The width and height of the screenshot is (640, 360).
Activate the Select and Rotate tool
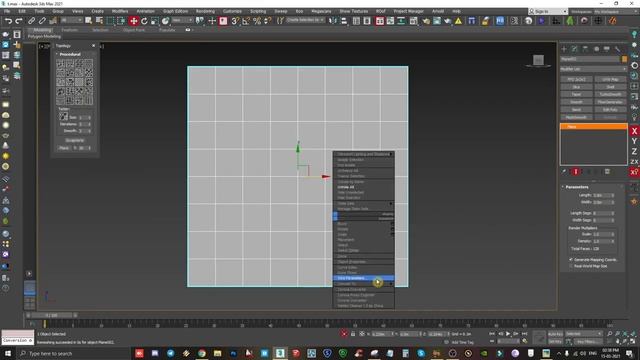[144, 21]
